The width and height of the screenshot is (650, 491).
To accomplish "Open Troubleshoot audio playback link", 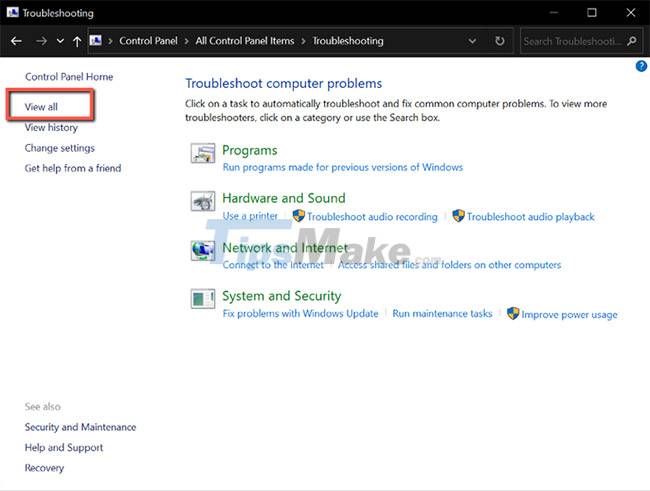I will (530, 217).
